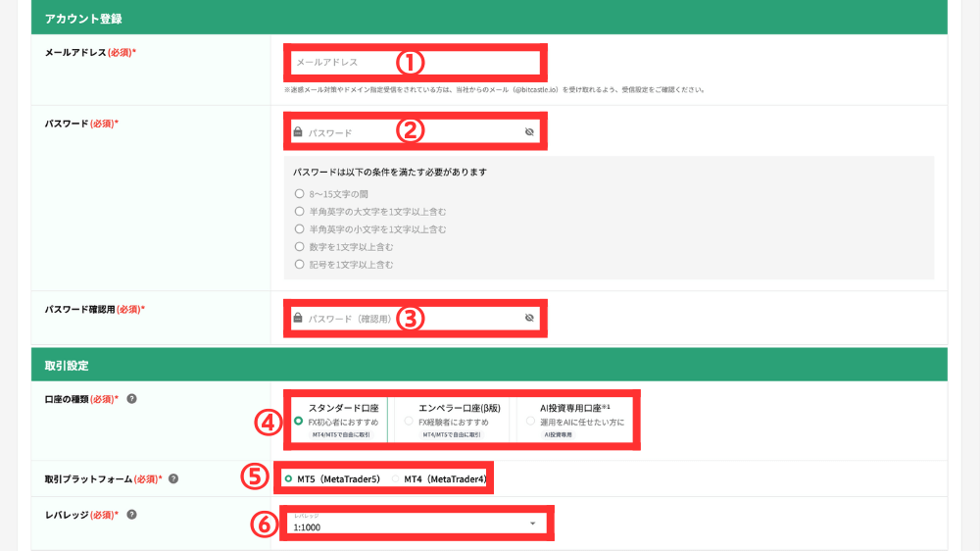Screen dimensions: 980x551
Task: Open help icon beside 取引プラットフォーム
Action: [173, 478]
